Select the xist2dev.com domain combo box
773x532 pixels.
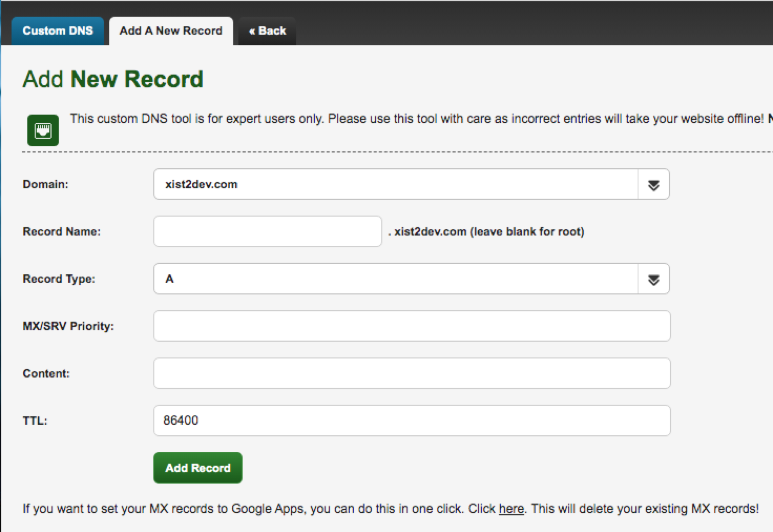(x=395, y=184)
